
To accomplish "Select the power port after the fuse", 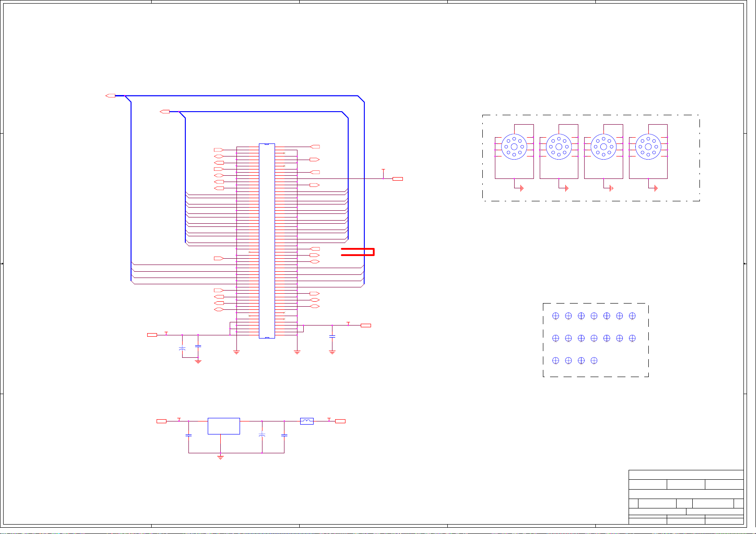I will 340,421.
